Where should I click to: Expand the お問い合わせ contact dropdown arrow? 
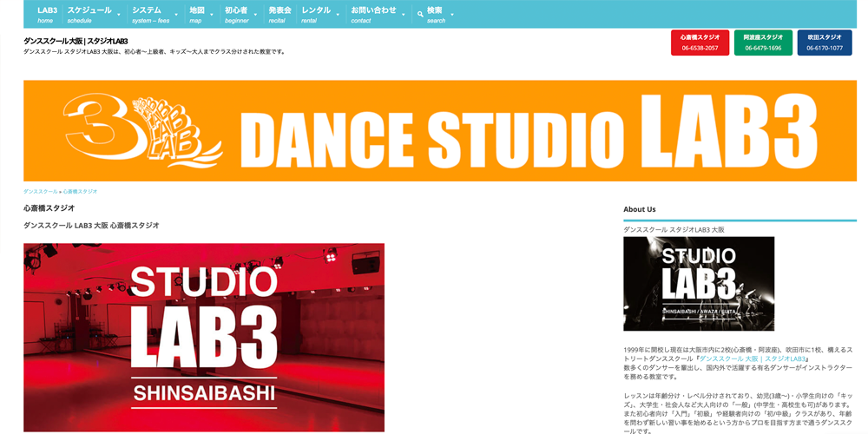pyautogui.click(x=404, y=15)
